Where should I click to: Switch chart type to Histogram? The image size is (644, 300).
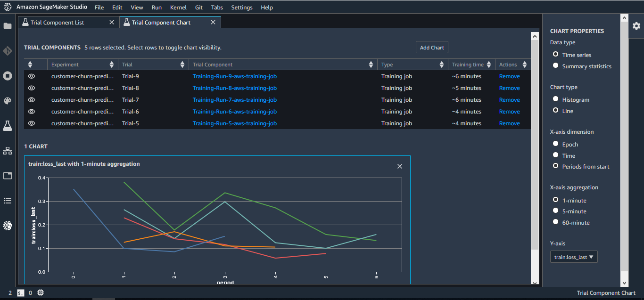coord(556,99)
